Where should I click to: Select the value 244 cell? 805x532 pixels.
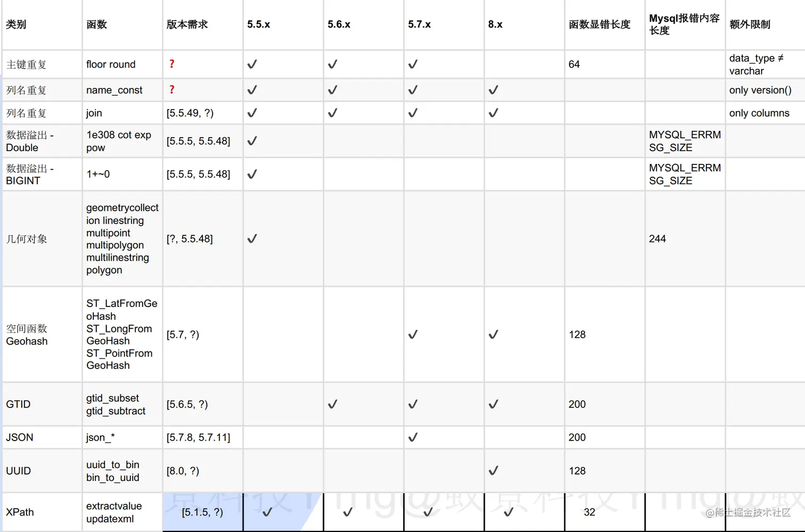pos(685,239)
